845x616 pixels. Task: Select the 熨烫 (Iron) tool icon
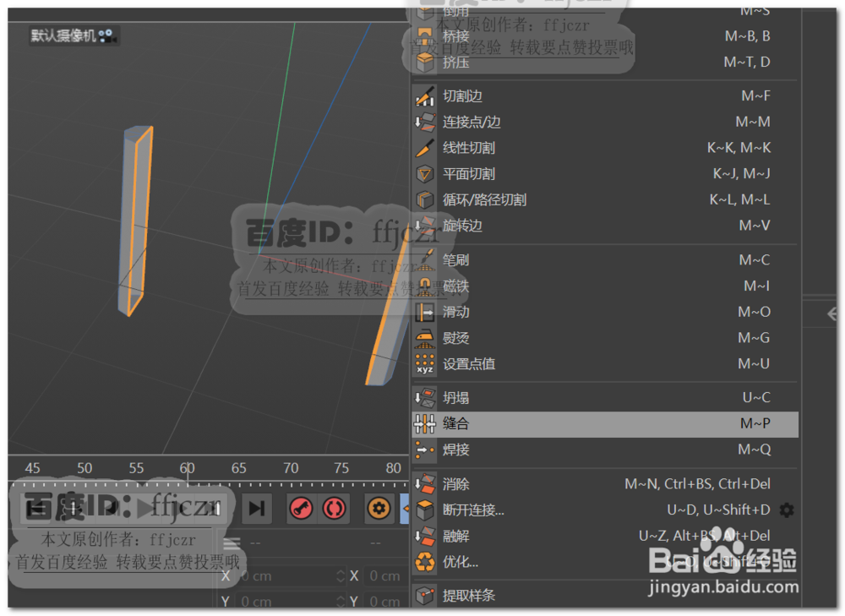point(425,337)
